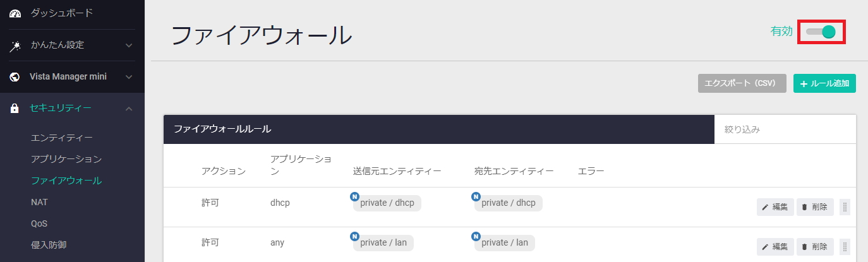Screen dimensions: 868x262
Task: Click the N badge on source private / dhcp
Action: [x=354, y=196]
